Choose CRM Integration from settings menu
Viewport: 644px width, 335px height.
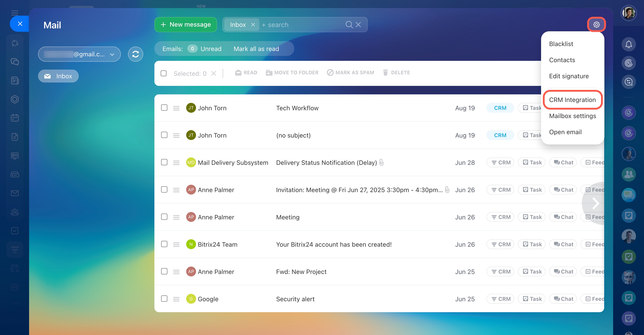point(572,100)
